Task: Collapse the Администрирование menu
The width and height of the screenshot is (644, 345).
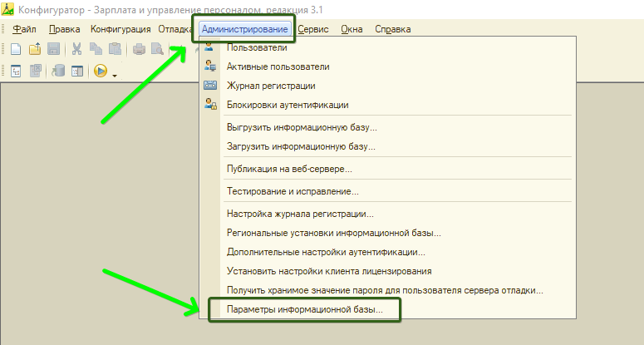Action: click(245, 29)
